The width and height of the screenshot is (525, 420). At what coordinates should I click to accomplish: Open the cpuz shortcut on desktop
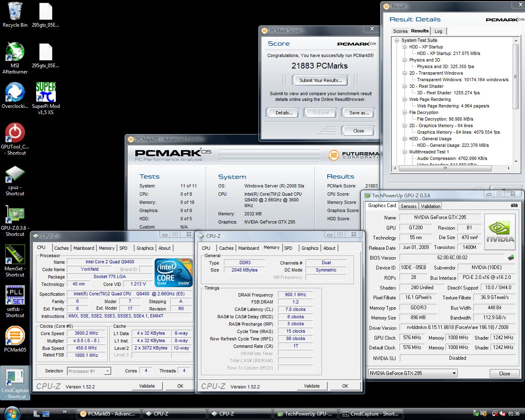pyautogui.click(x=15, y=180)
